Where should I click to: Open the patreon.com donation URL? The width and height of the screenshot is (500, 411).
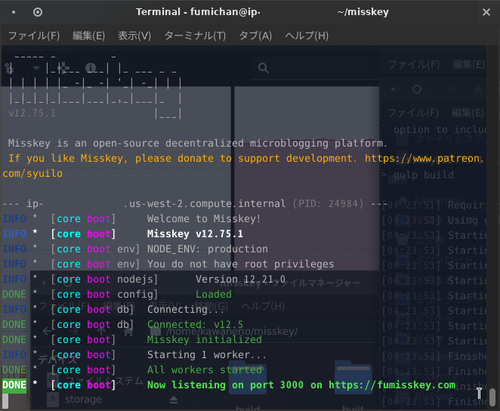pyautogui.click(x=423, y=158)
